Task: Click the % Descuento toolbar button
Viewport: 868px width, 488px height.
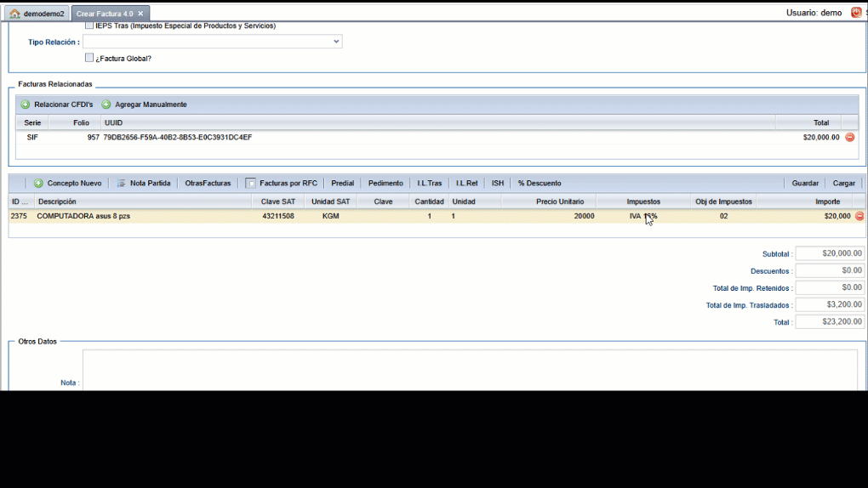Action: click(x=540, y=184)
